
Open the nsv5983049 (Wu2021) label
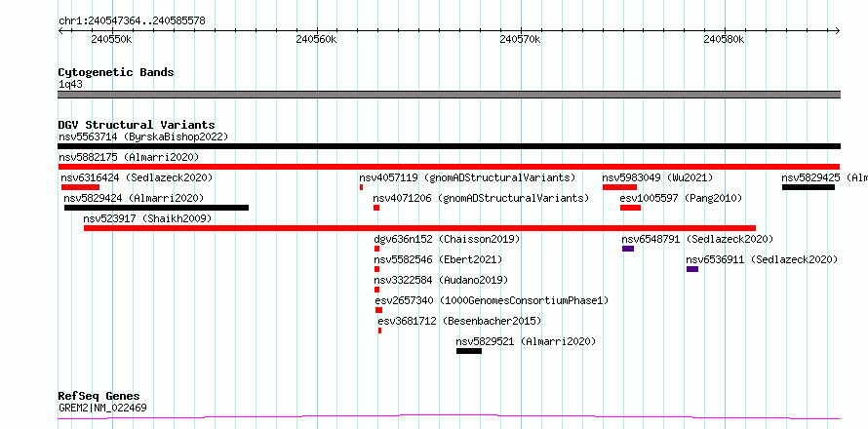click(x=657, y=177)
